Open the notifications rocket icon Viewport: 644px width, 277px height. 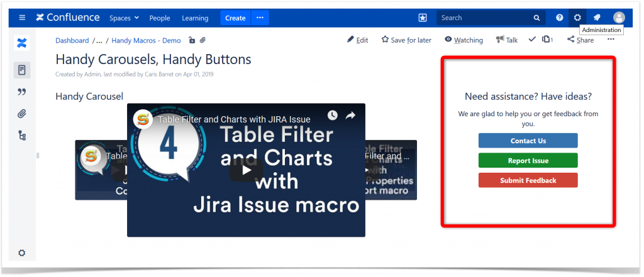click(x=597, y=18)
